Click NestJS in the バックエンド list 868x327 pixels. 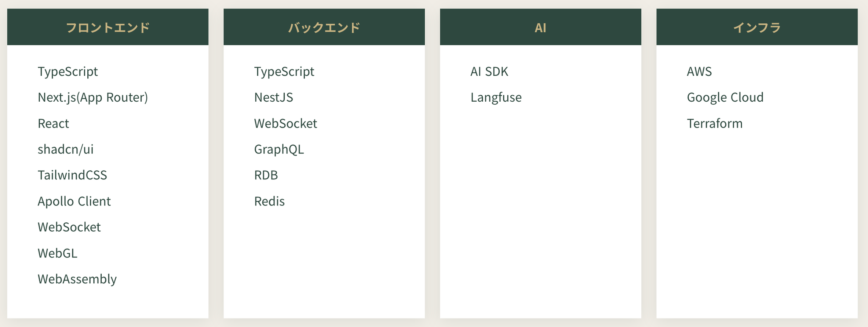click(274, 97)
